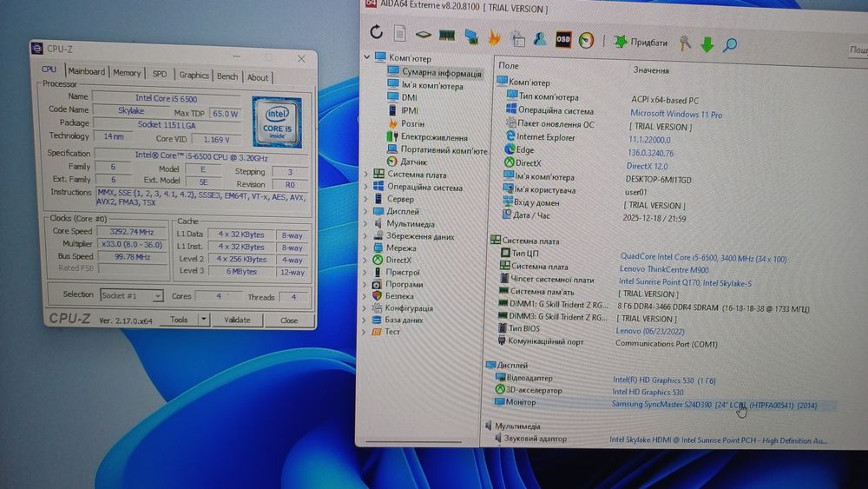Expand the Операційна система tree node
868x489 pixels.
pos(365,187)
